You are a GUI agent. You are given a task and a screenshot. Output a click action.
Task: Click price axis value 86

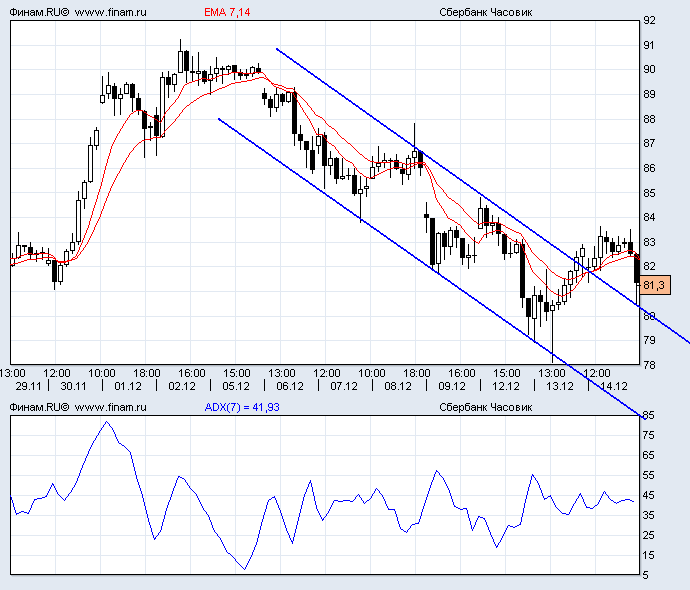pos(649,168)
